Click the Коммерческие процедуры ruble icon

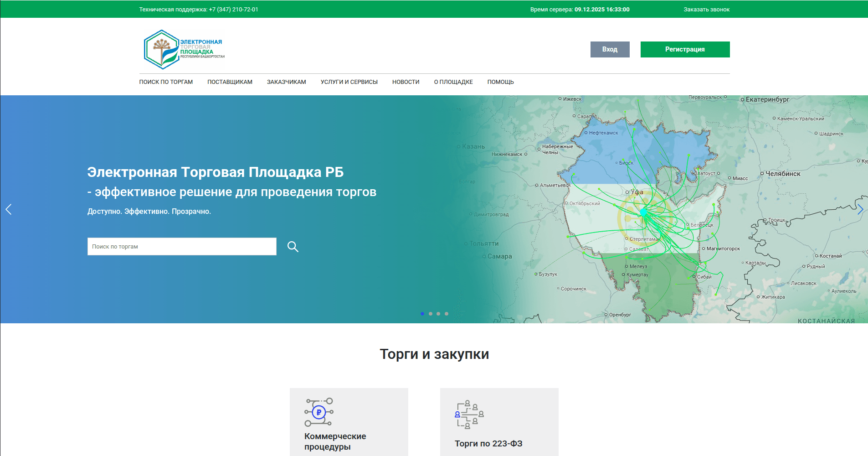tap(319, 412)
